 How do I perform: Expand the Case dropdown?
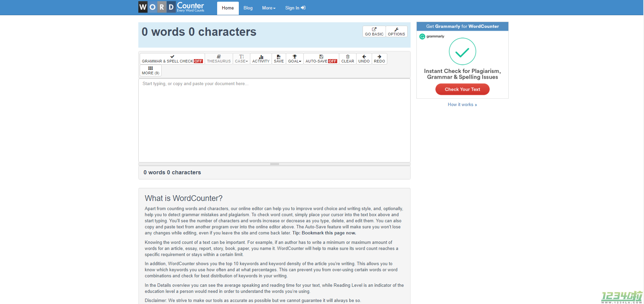(241, 59)
